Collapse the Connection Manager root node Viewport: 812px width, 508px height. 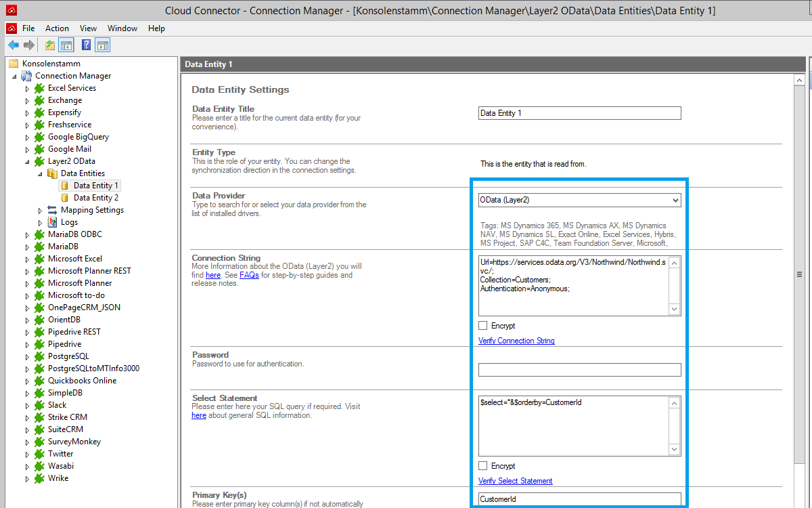14,77
